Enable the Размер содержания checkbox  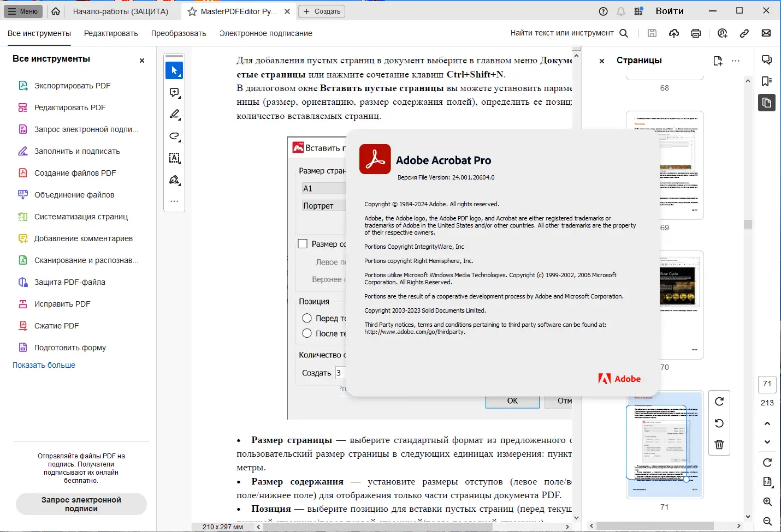click(x=303, y=243)
